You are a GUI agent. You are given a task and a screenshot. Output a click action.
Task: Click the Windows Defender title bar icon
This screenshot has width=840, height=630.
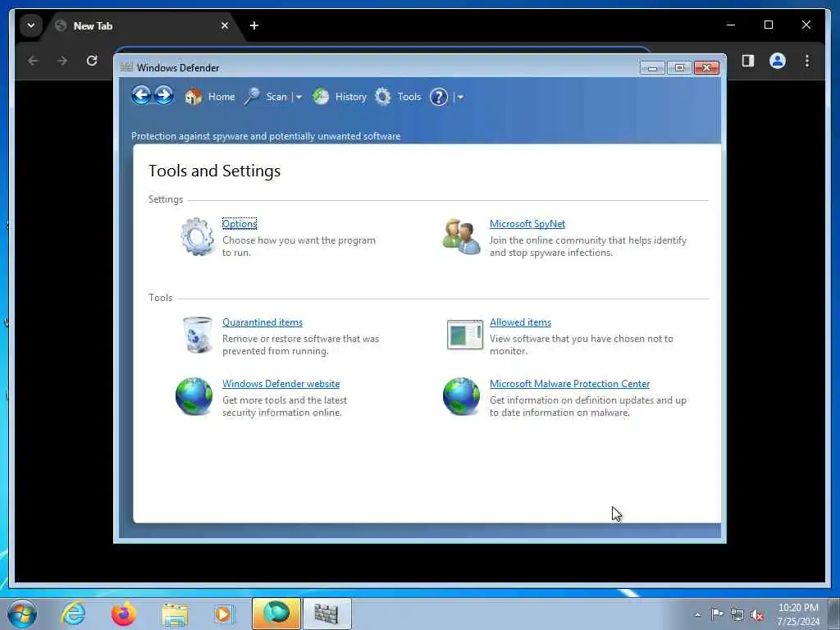click(x=126, y=67)
